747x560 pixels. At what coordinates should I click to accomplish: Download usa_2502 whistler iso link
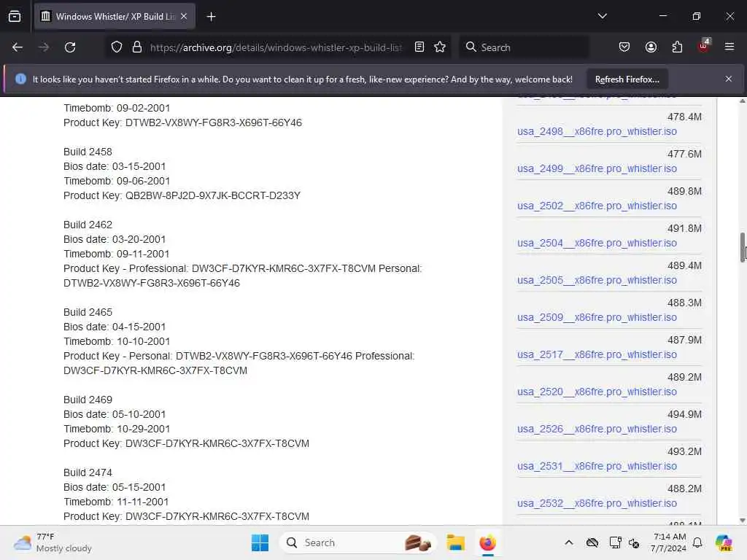[x=597, y=206]
